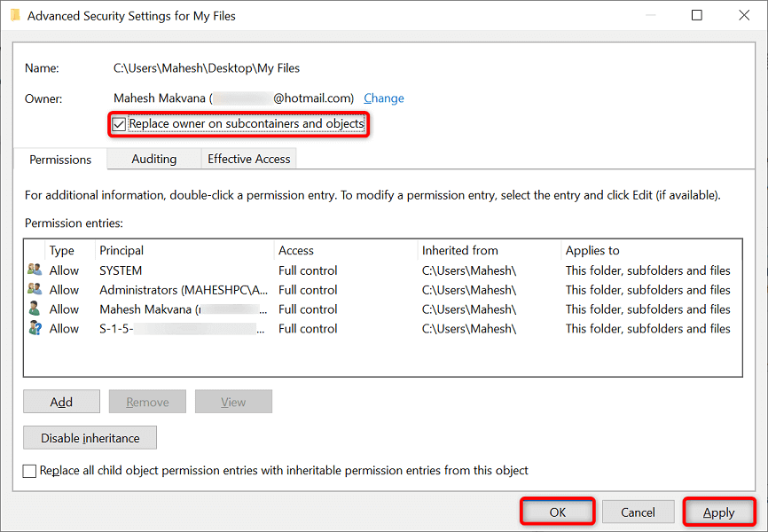768x532 pixels.
Task: Click the SYSTEM principal group icon
Action: point(35,270)
